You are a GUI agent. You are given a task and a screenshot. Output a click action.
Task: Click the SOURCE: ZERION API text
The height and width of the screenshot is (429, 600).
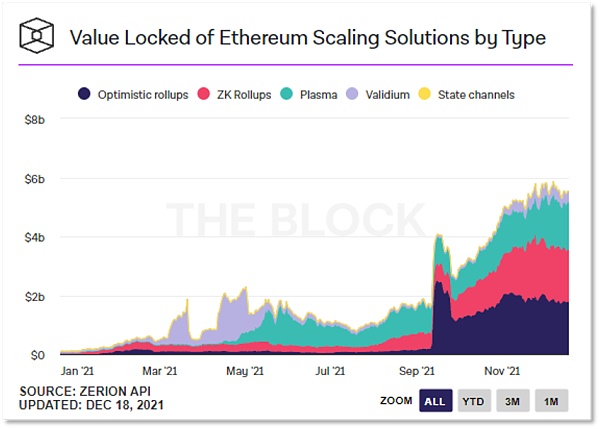point(85,391)
